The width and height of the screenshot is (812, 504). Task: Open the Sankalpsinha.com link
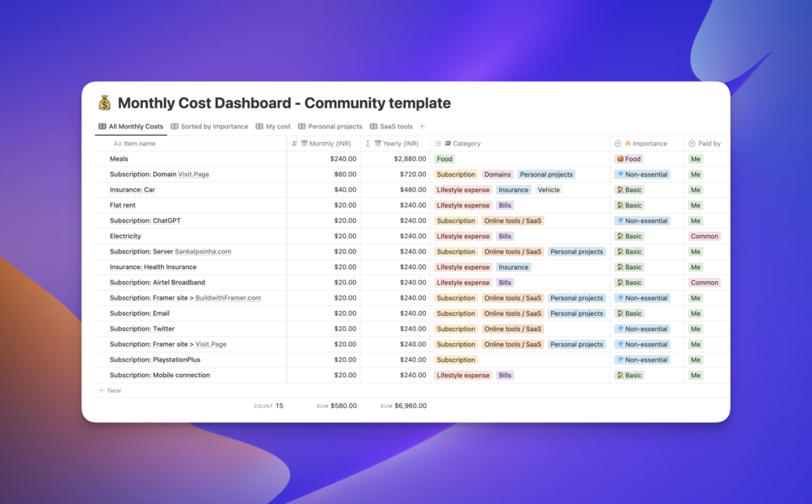(203, 251)
